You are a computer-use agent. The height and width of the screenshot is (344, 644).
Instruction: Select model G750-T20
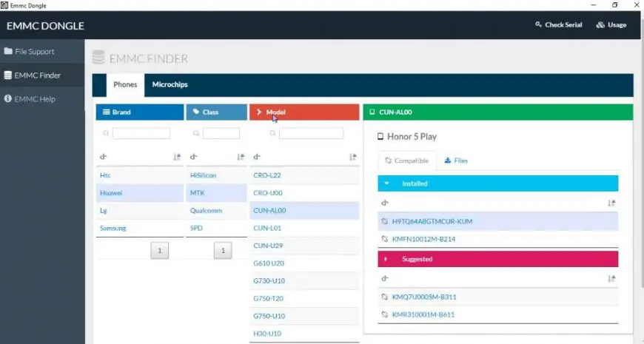click(304, 298)
